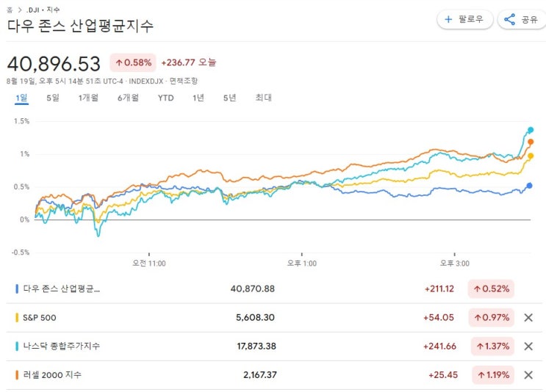Show the 1개월 chart range

(x=88, y=98)
